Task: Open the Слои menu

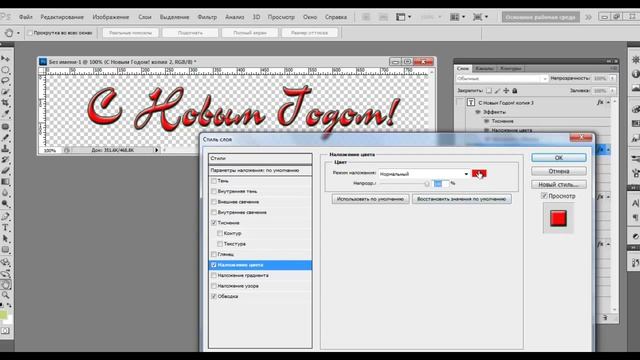Action: click(144, 17)
